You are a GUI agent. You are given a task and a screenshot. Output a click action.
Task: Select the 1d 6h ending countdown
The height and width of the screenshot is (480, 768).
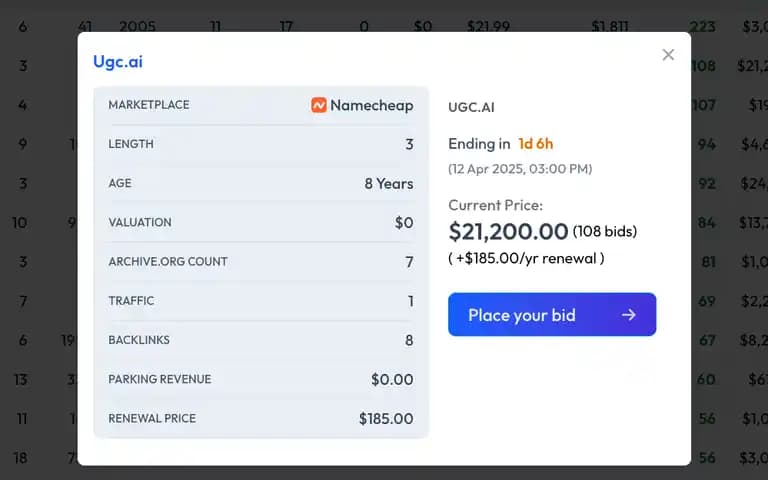536,144
